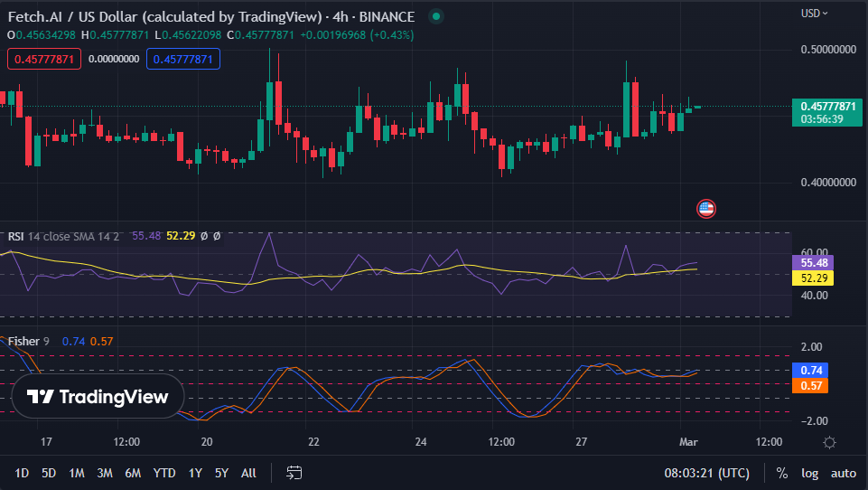Click the blue Fisher value tag 0.74
868x490 pixels.
click(810, 371)
